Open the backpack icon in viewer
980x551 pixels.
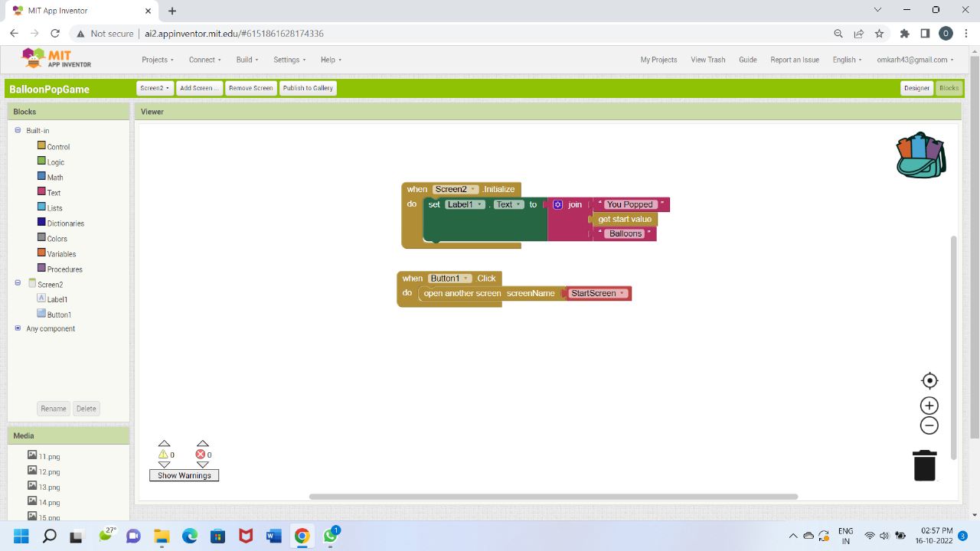921,155
